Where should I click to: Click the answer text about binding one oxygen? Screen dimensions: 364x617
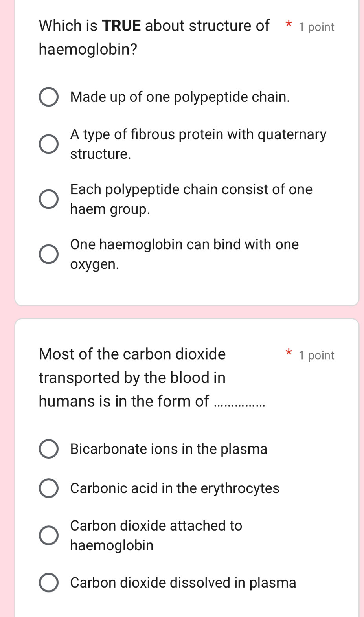click(x=184, y=254)
